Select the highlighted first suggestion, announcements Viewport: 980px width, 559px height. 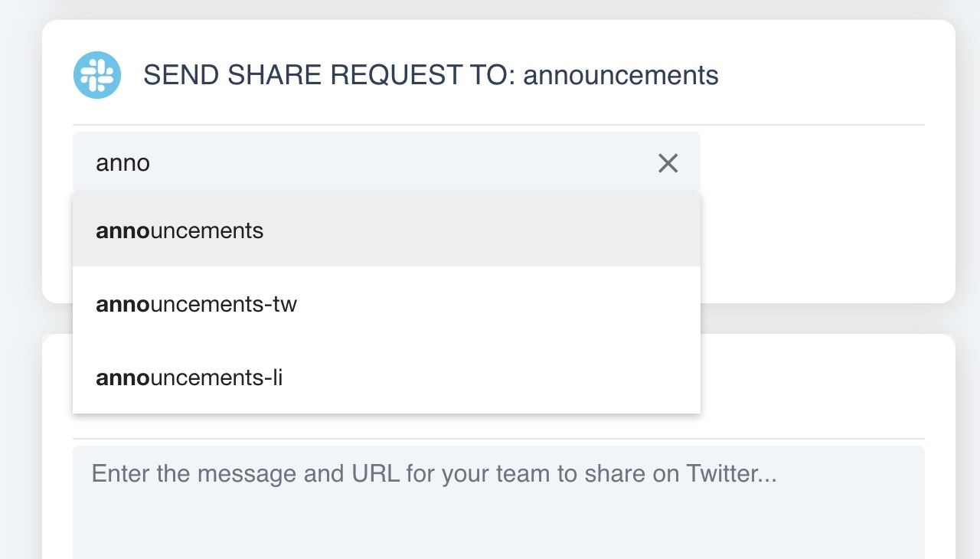click(180, 230)
